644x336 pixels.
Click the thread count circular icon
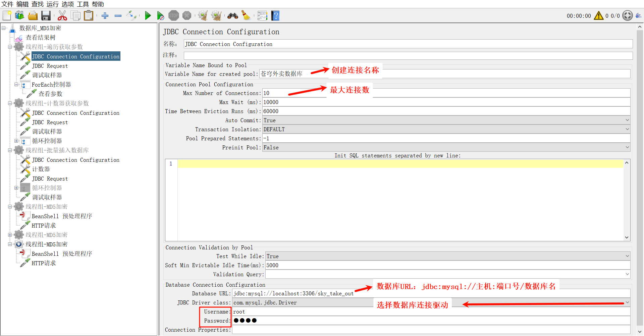pos(627,15)
